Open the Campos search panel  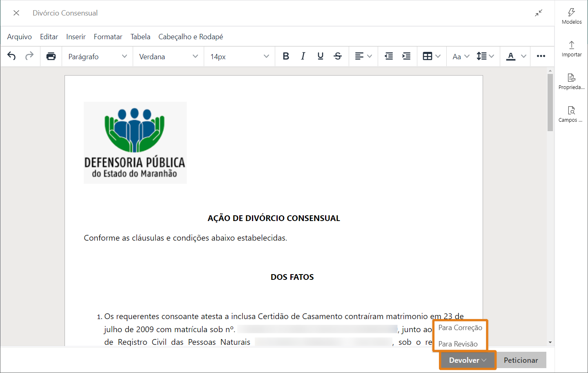[572, 114]
